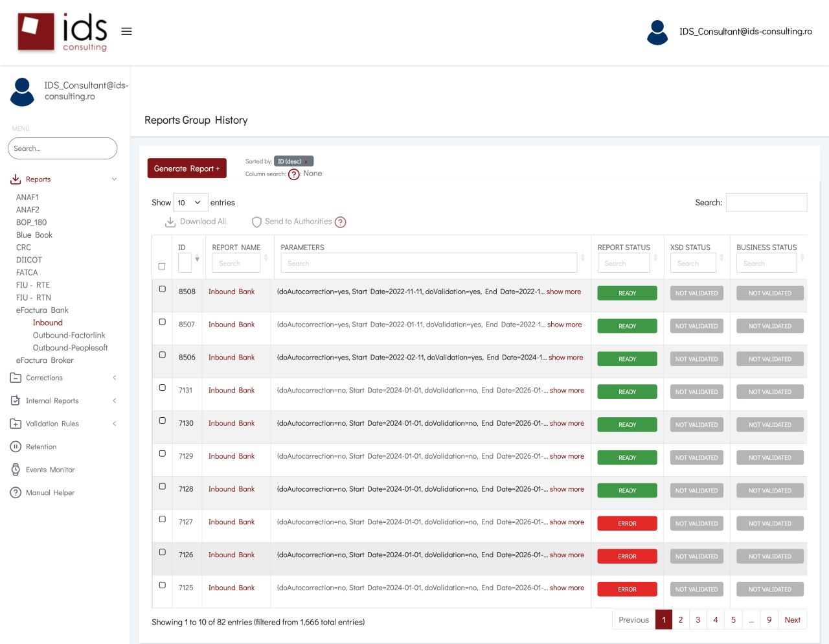
Task: Open Inbound Bank link for report 8506
Action: tap(231, 357)
